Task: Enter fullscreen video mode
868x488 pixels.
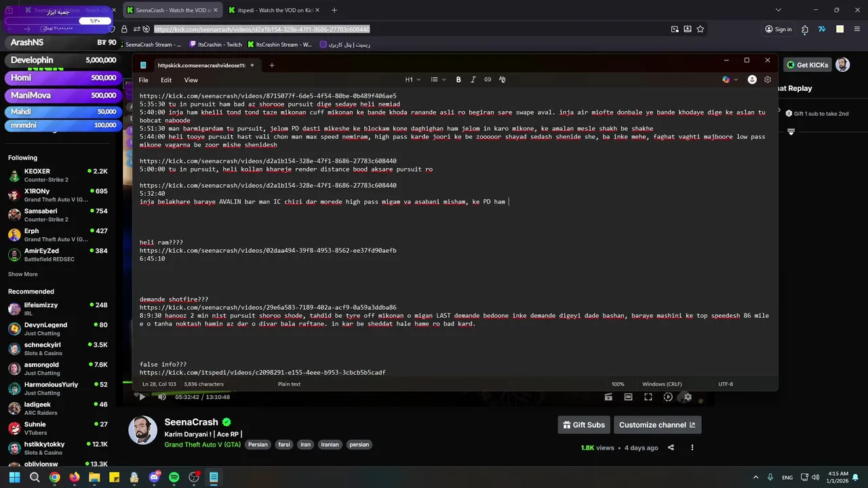Action: tap(648, 397)
